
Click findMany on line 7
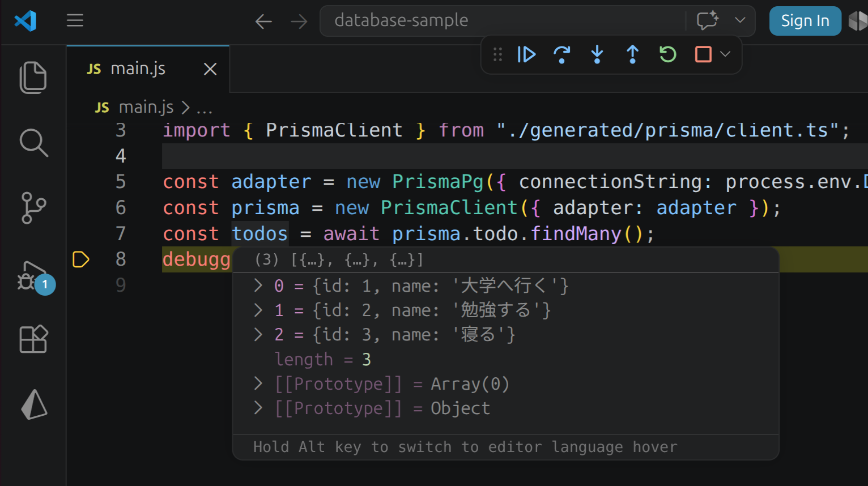(x=576, y=233)
